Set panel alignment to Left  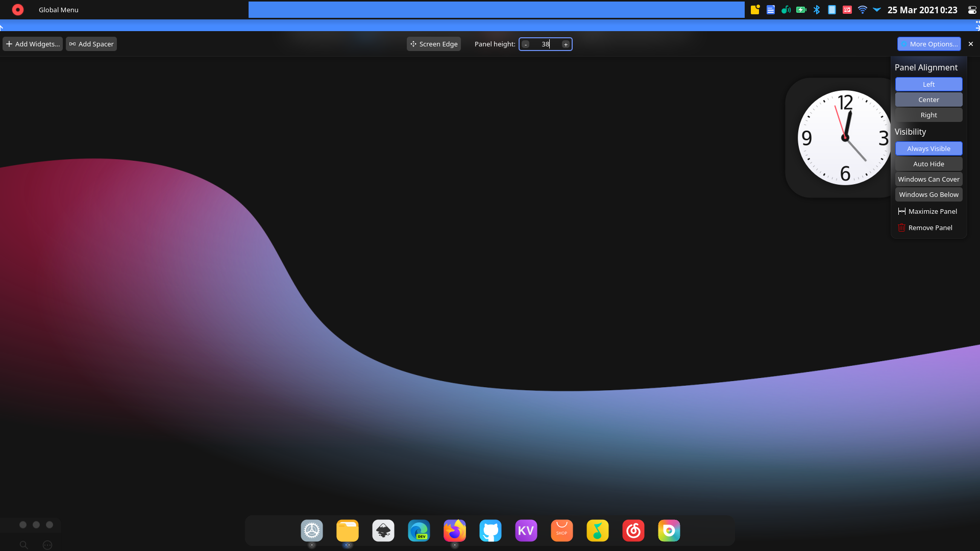tap(928, 84)
